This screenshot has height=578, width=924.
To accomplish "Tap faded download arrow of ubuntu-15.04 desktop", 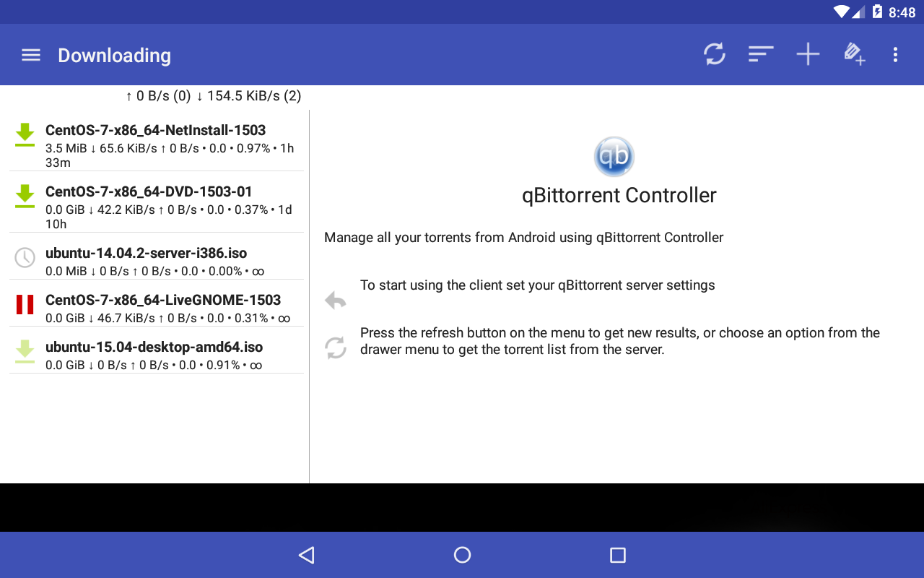I will pos(25,352).
